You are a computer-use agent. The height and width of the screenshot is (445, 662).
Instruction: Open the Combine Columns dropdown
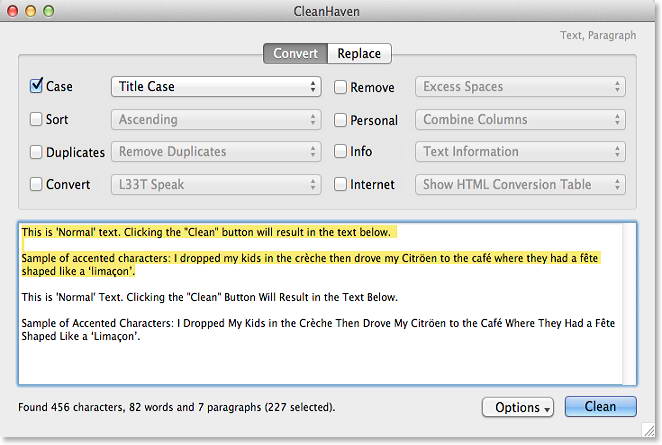520,119
